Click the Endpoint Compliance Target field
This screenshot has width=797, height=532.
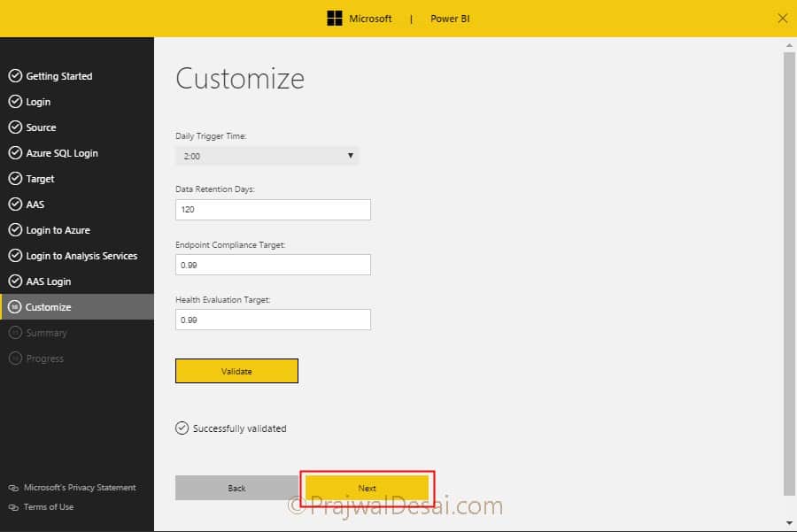pyautogui.click(x=273, y=265)
